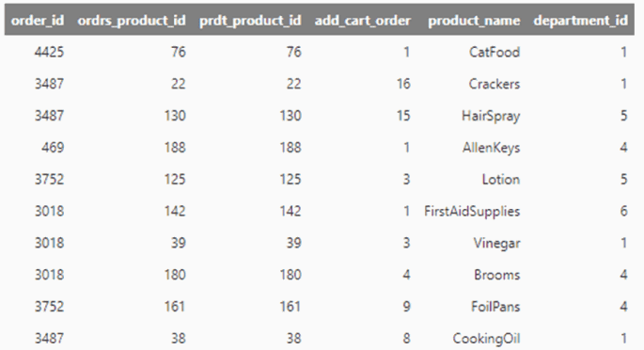644x350 pixels.
Task: Click the order_id column header
Action: click(x=38, y=21)
